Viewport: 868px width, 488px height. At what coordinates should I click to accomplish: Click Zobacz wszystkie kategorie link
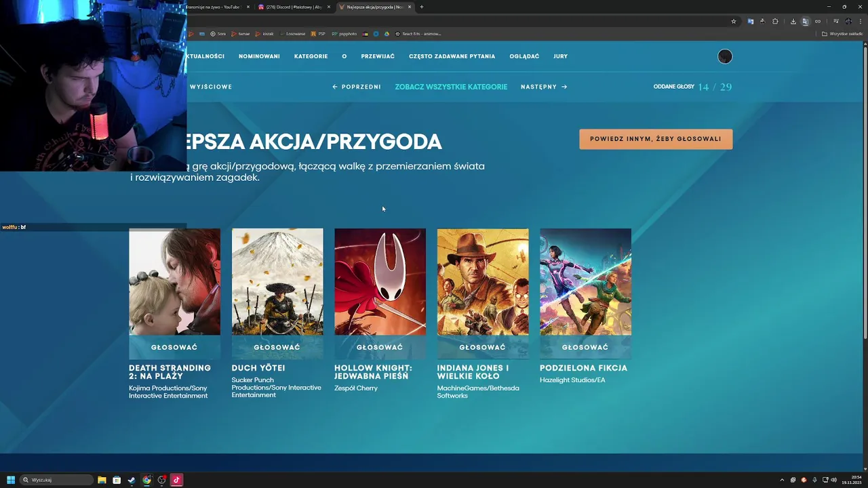(451, 87)
